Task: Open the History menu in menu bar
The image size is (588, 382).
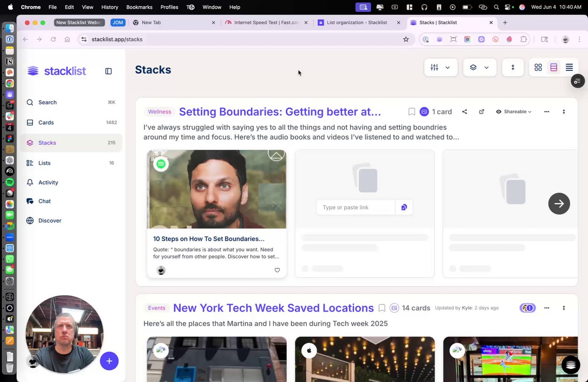Action: tap(109, 7)
